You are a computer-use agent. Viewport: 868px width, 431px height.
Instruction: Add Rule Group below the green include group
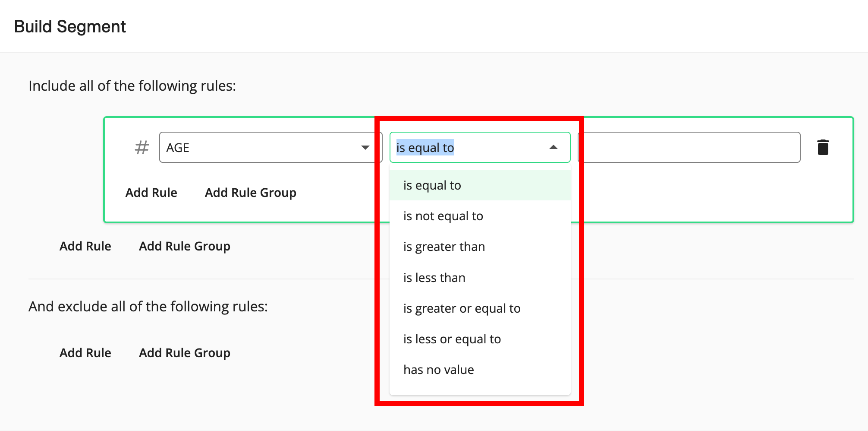pos(184,246)
